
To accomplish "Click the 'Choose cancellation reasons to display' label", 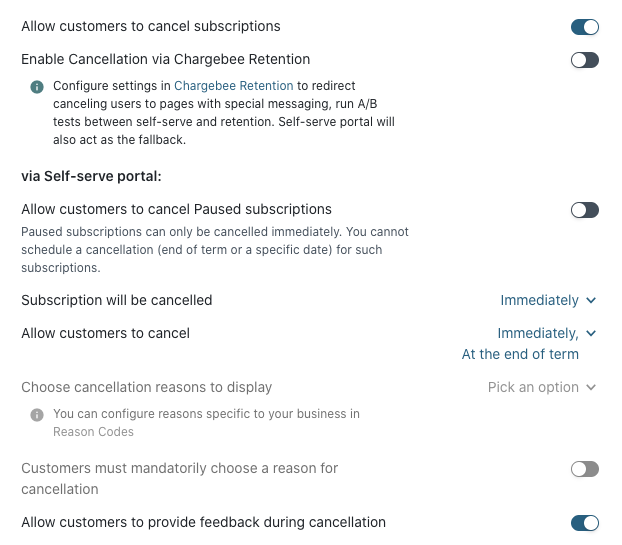I will [x=146, y=387].
